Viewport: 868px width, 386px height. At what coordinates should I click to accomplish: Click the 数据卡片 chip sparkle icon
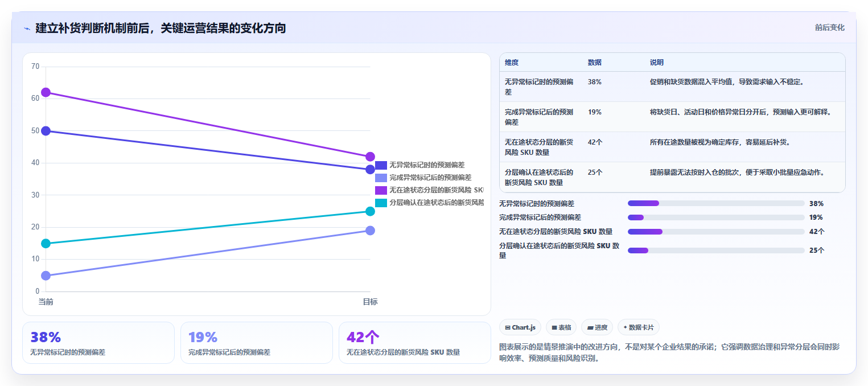(x=626, y=327)
